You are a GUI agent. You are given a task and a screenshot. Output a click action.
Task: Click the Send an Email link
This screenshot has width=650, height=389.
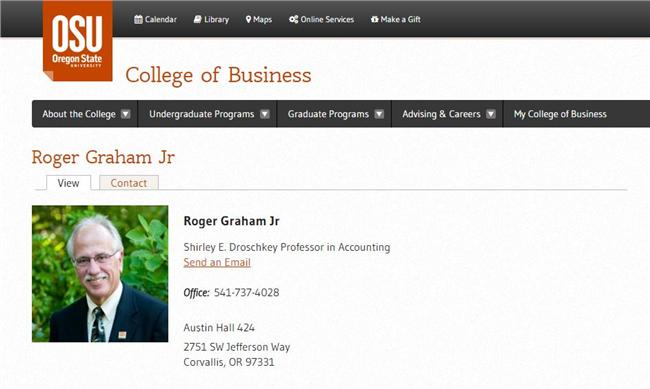217,263
